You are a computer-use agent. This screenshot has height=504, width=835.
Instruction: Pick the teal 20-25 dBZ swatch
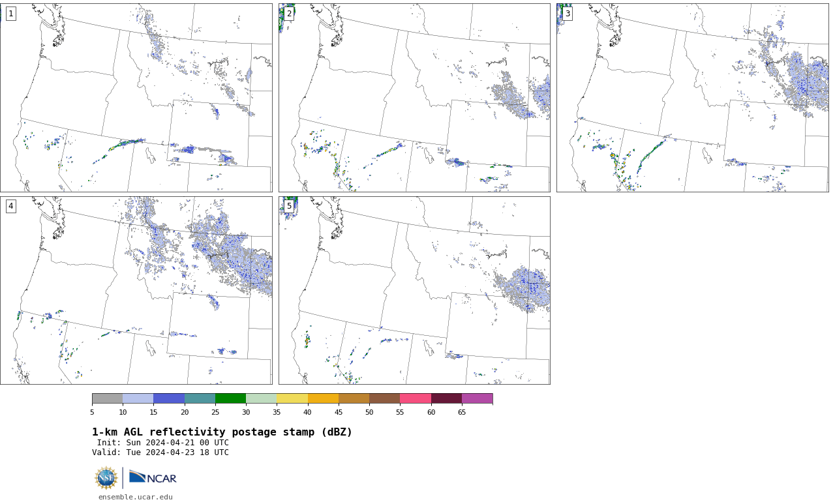pos(200,398)
